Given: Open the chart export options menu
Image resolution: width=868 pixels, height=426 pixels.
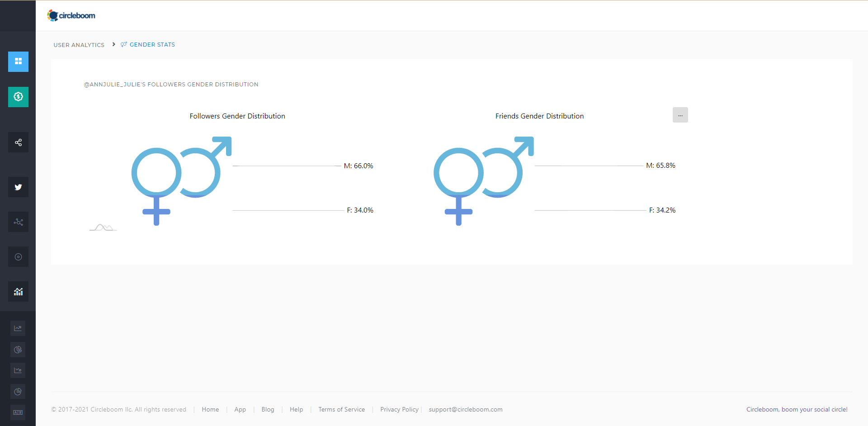Looking at the screenshot, I should point(680,115).
